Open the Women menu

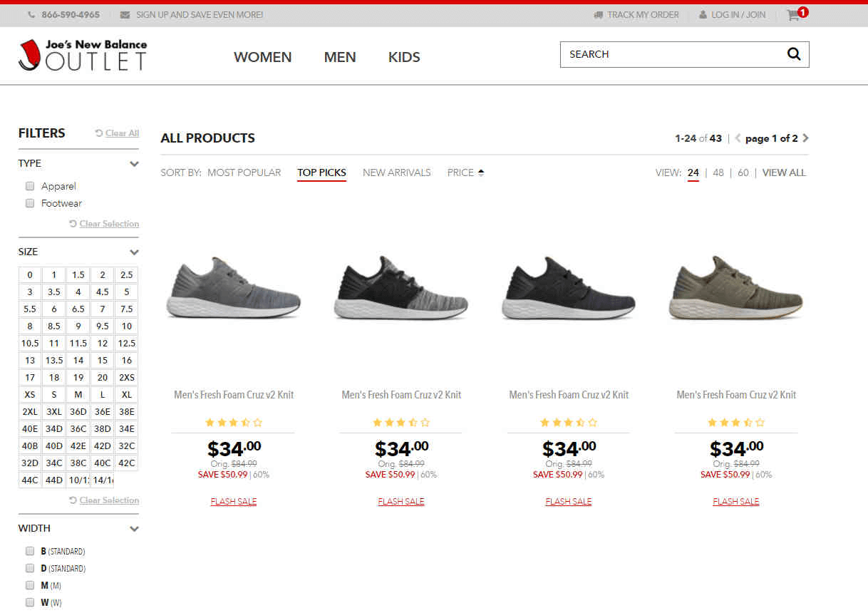coord(263,57)
